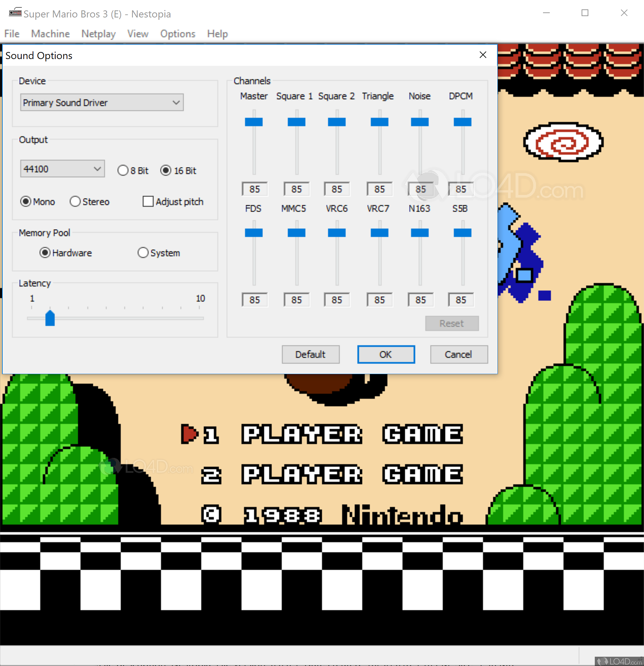Maximize the Nestopia window
The width and height of the screenshot is (644, 666).
click(x=585, y=13)
